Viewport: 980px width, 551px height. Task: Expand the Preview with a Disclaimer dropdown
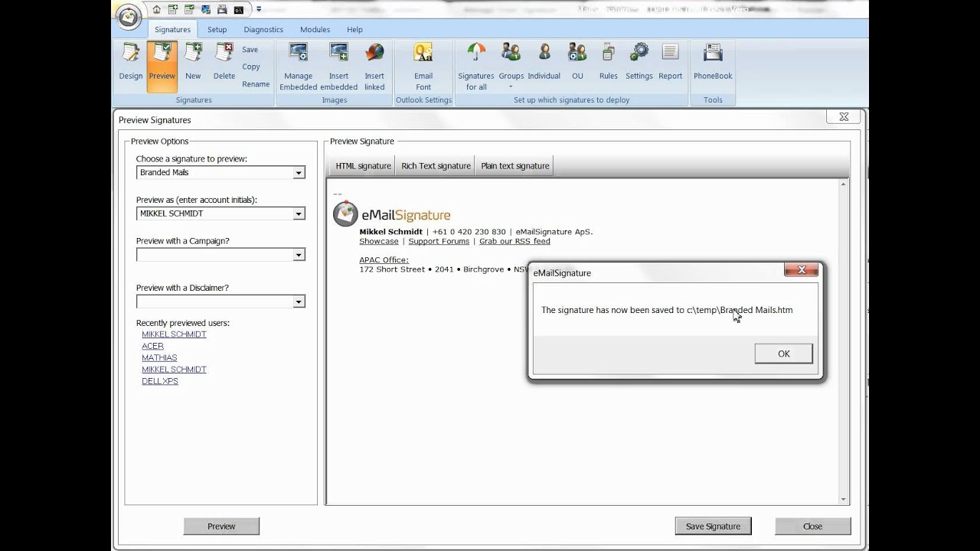pyautogui.click(x=299, y=302)
